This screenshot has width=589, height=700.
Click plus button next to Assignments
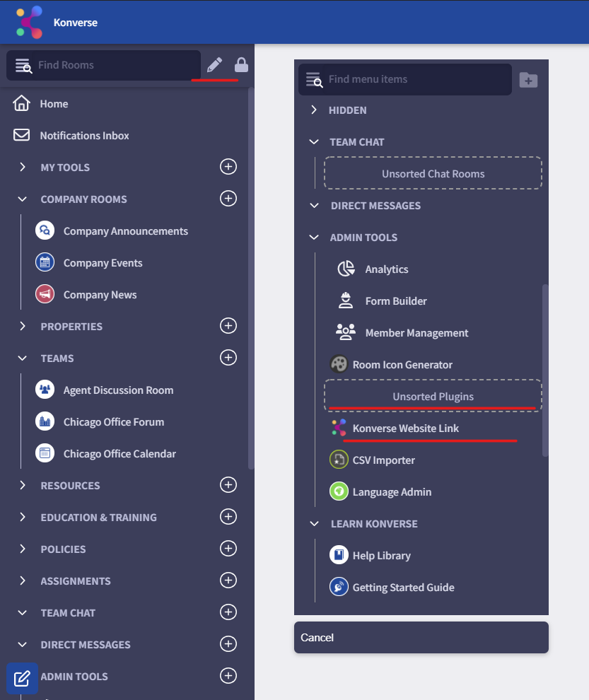[228, 580]
